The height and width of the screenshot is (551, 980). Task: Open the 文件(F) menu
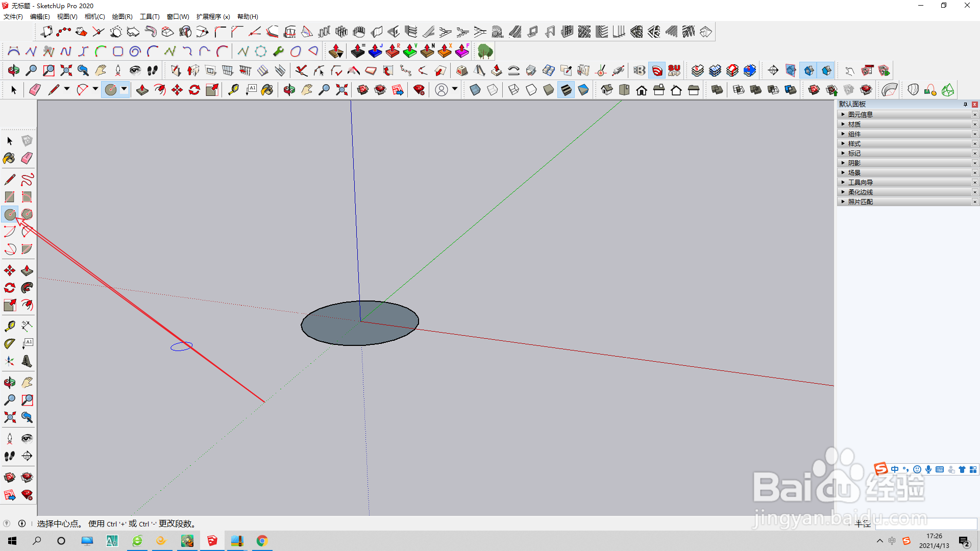point(13,17)
